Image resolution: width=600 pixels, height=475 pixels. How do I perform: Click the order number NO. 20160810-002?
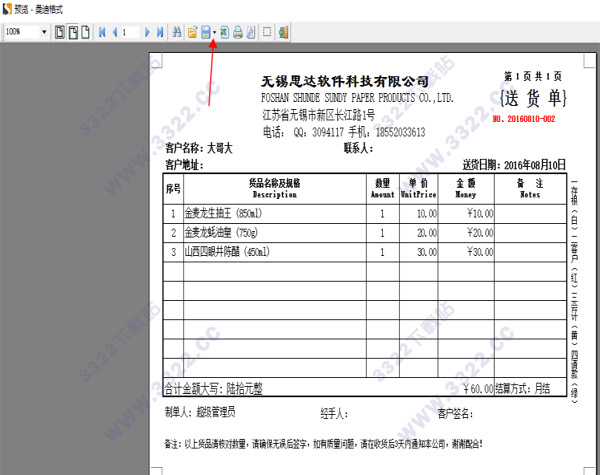(523, 119)
